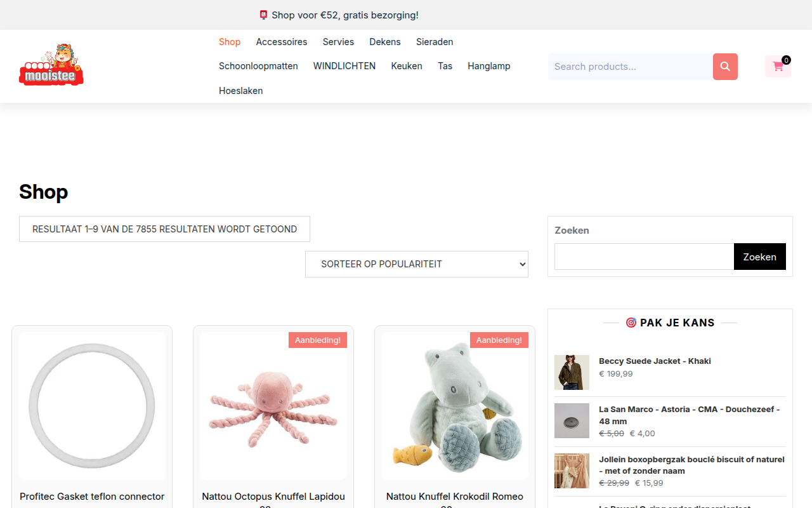This screenshot has width=812, height=508.
Task: Click the sidebar Zoeken text field
Action: coord(644,257)
